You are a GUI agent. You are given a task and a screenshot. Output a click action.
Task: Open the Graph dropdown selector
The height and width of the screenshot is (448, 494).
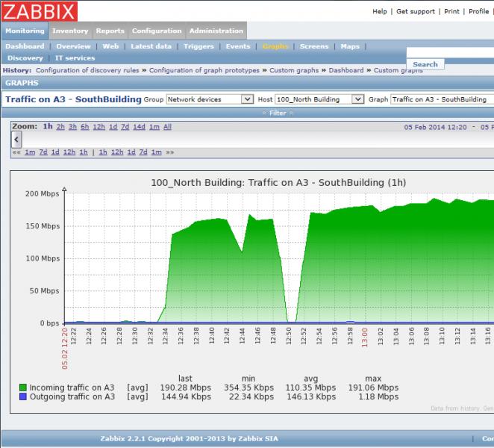click(440, 99)
